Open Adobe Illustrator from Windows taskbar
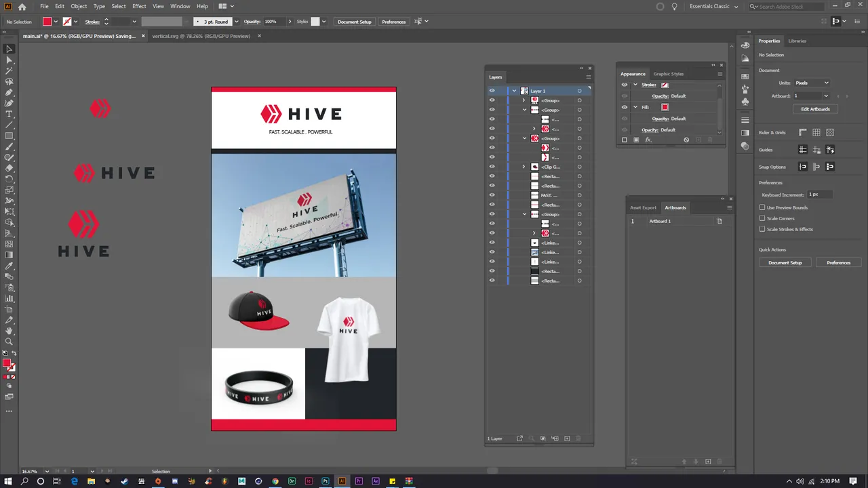 pos(342,481)
